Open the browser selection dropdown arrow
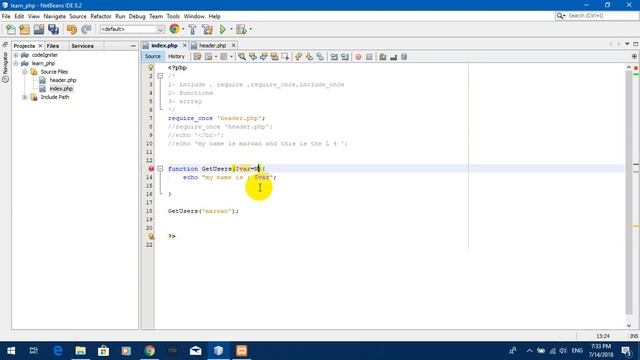 point(182,29)
